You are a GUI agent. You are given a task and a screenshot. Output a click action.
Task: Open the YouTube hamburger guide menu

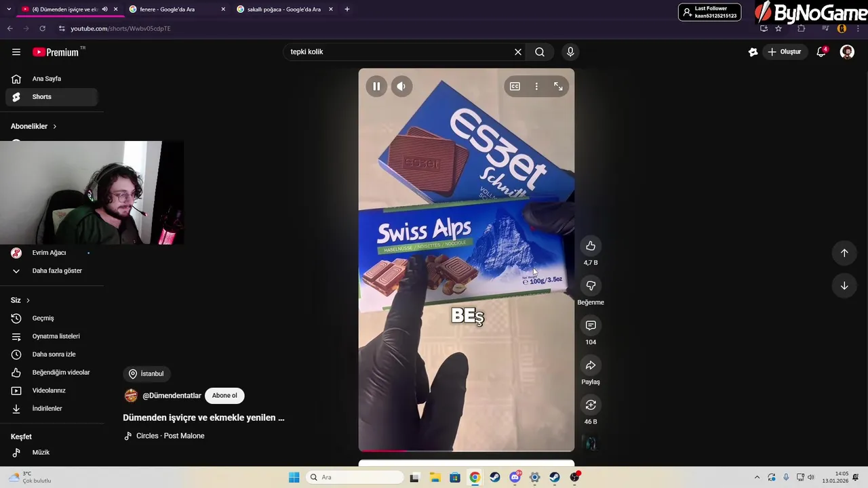16,52
